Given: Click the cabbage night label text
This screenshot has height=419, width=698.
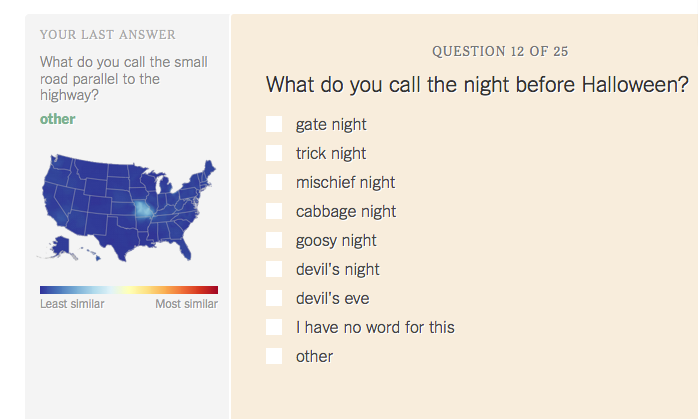Looking at the screenshot, I should 346,212.
